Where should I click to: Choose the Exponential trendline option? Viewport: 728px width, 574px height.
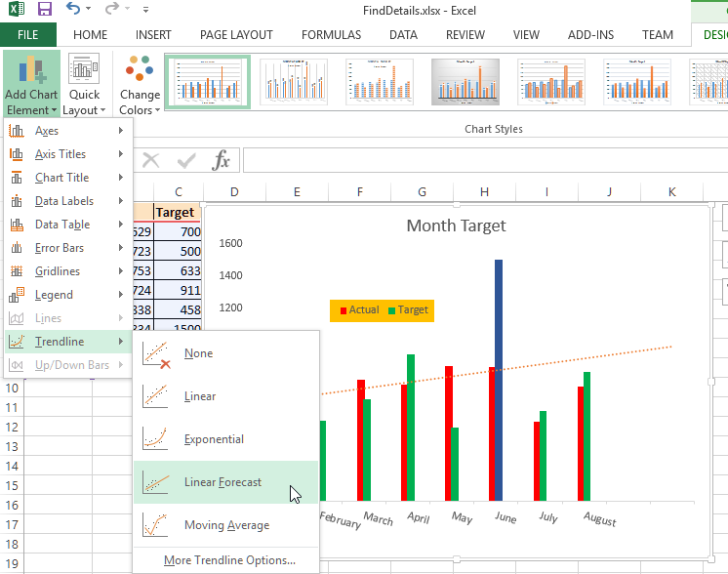tap(225, 439)
